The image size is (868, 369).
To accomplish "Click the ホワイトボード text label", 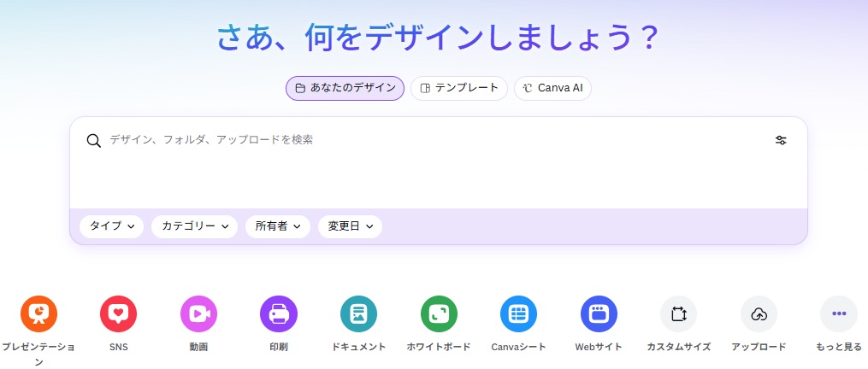I will [439, 348].
